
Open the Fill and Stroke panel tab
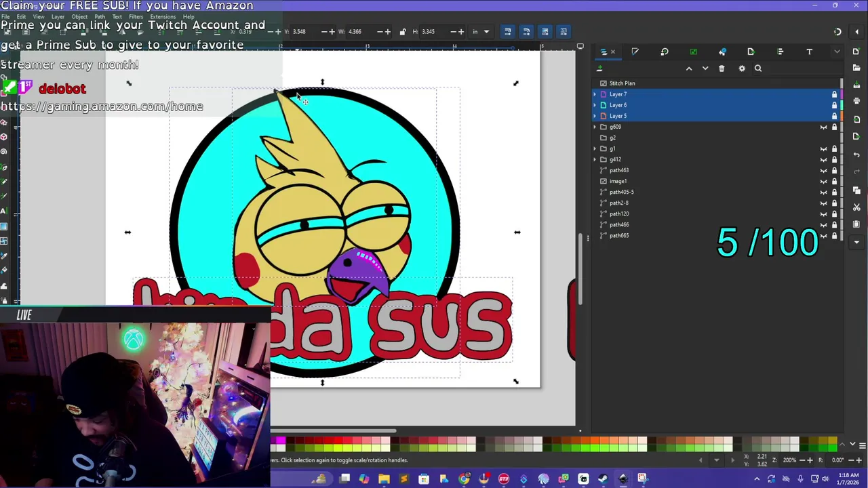[x=635, y=52]
